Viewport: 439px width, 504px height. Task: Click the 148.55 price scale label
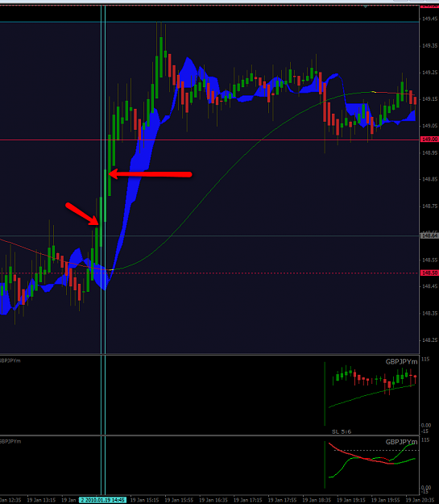(429, 260)
